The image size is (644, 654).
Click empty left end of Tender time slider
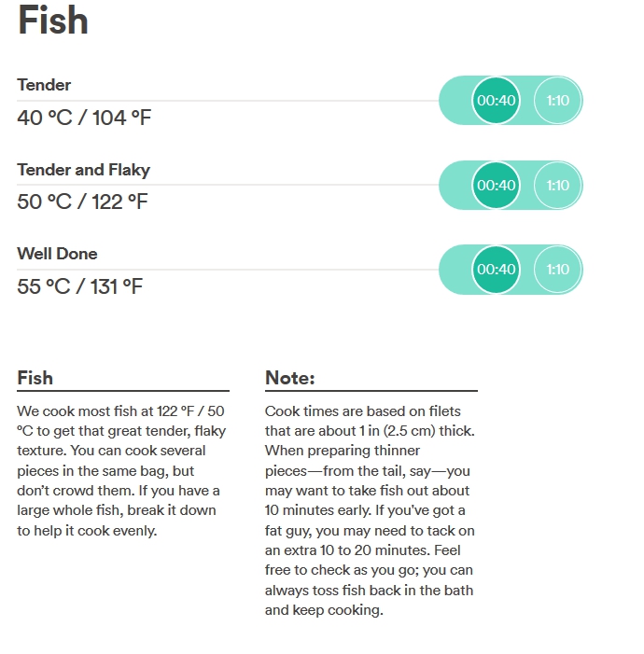[455, 101]
